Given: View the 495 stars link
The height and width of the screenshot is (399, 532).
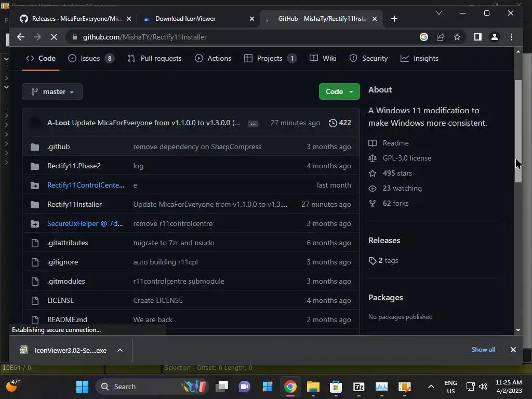Looking at the screenshot, I should click(390, 173).
